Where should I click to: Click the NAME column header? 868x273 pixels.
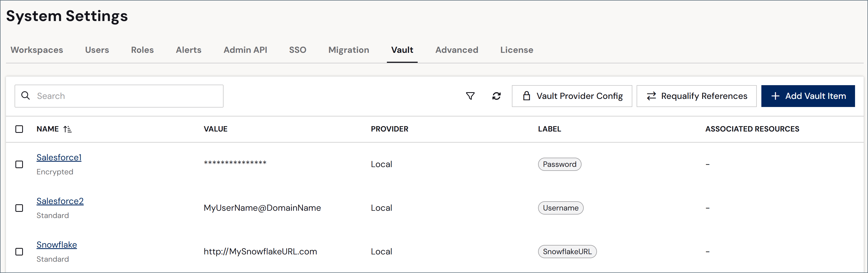tap(48, 129)
